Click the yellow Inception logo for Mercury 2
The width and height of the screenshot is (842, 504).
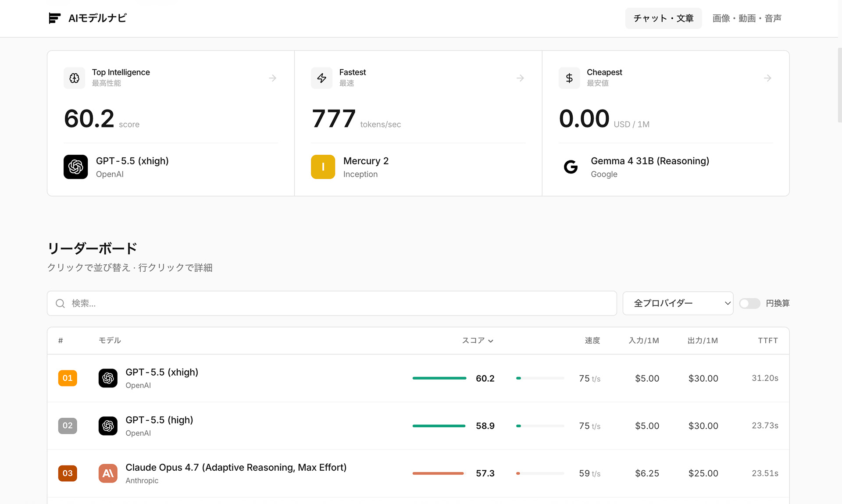click(323, 167)
